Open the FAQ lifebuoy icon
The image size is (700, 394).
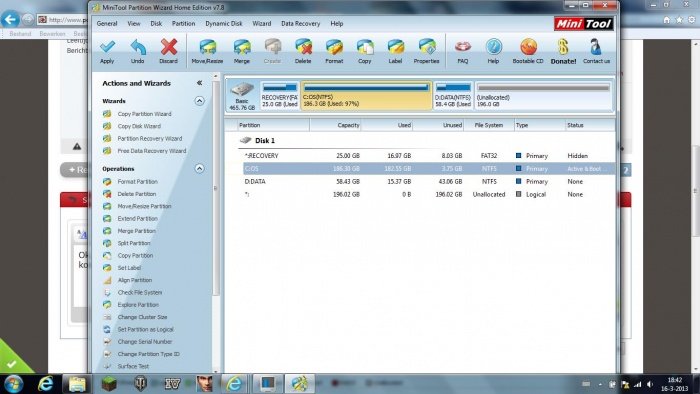click(x=462, y=47)
